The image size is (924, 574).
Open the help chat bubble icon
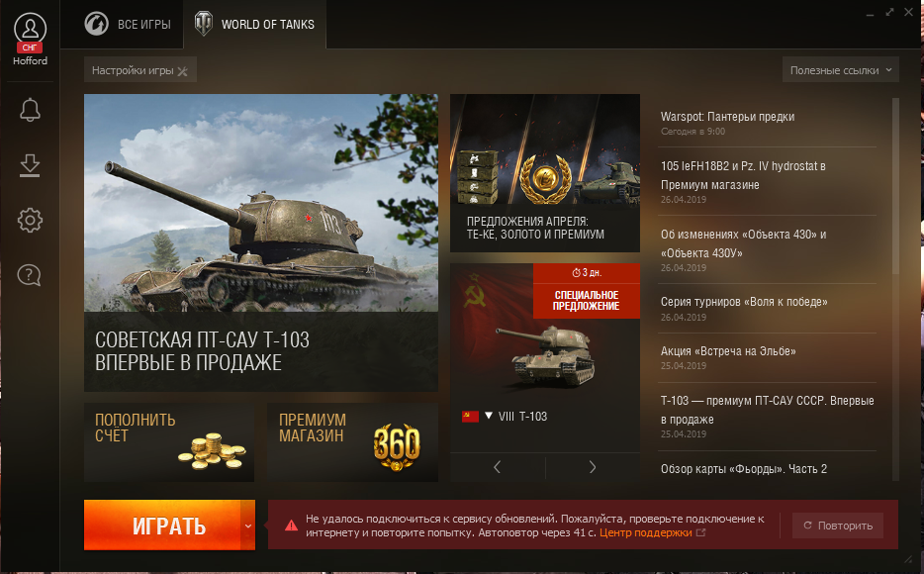[x=30, y=275]
